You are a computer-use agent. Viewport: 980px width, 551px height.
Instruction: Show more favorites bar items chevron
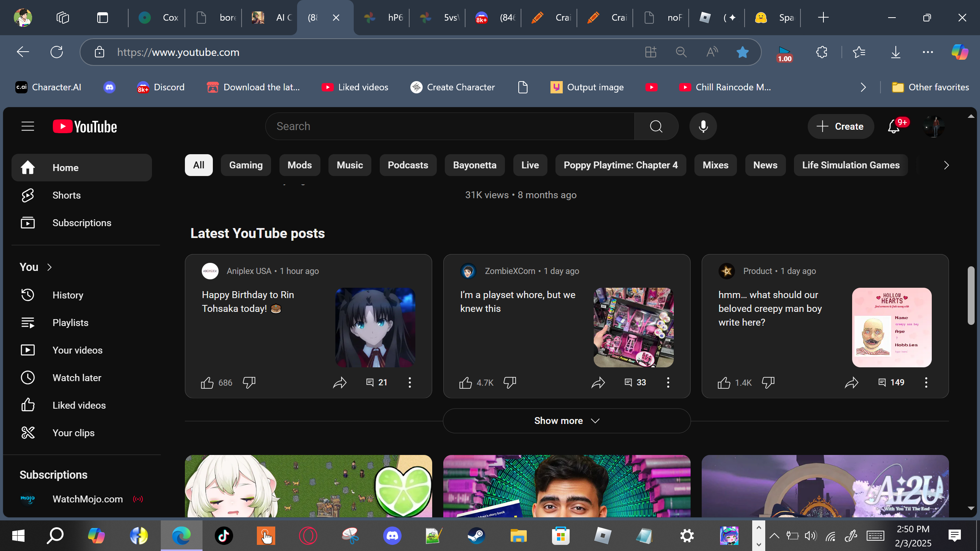(863, 87)
